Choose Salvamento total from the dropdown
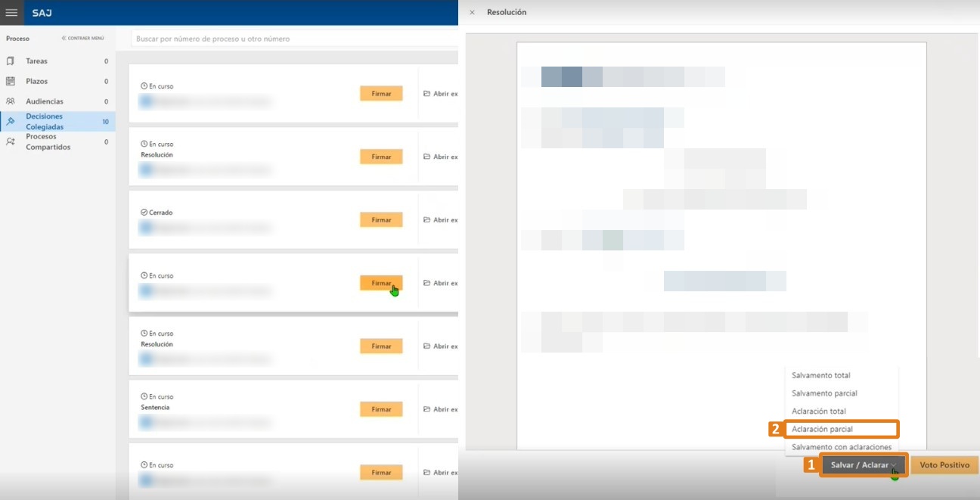The width and height of the screenshot is (980, 500). pos(821,375)
